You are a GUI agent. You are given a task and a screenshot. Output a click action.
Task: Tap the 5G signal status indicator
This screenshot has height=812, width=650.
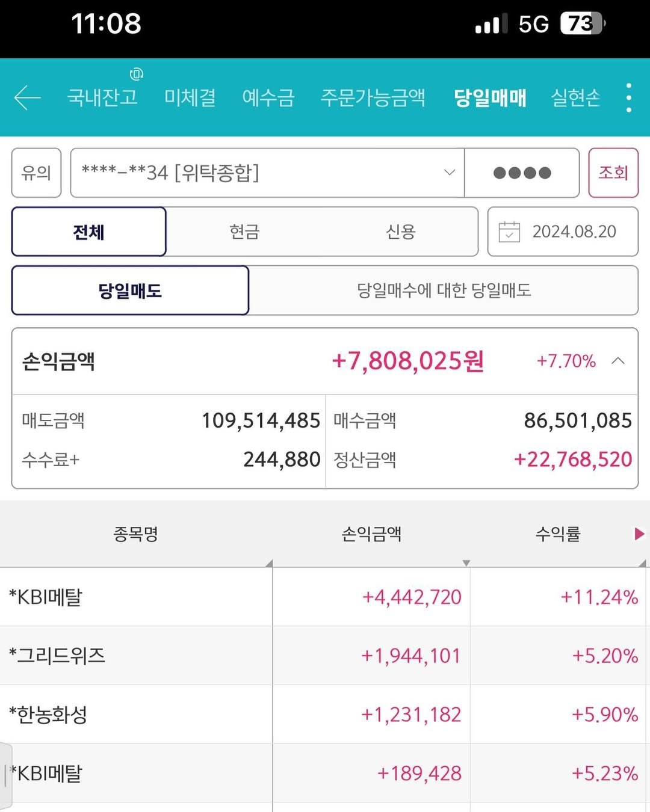tap(533, 24)
